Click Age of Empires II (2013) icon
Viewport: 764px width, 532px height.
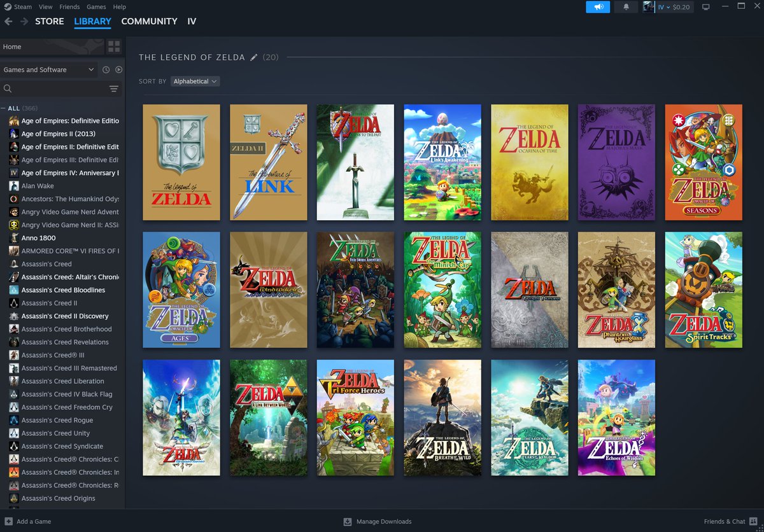(x=14, y=134)
